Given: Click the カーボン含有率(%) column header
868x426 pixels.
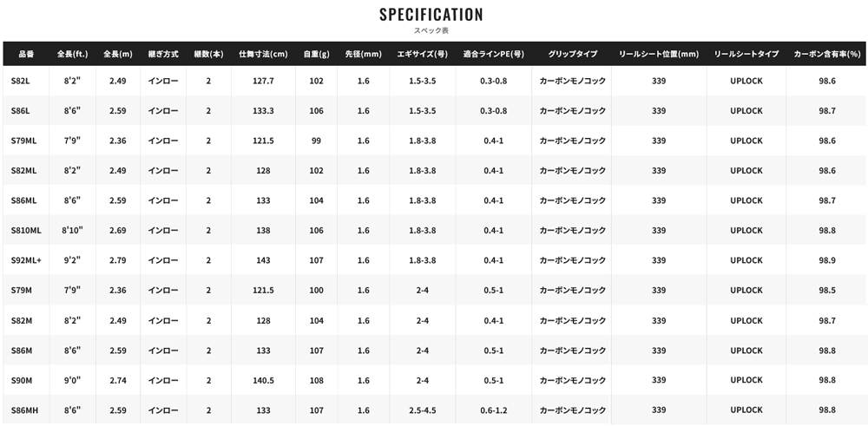Looking at the screenshot, I should [x=827, y=54].
